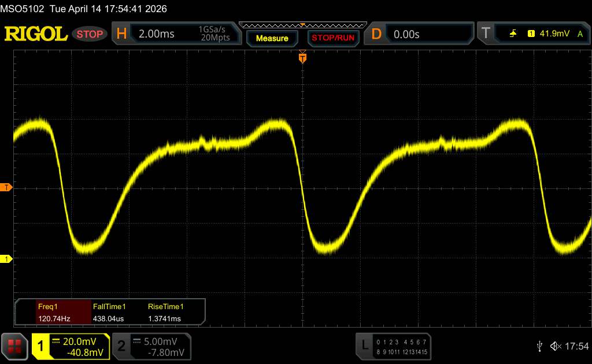Click the L logic analyzer icon
Viewport: 592px width, 364px height.
pos(364,346)
